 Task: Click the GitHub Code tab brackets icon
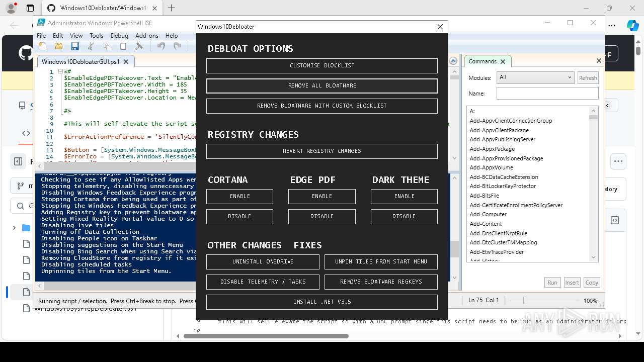[x=26, y=133]
